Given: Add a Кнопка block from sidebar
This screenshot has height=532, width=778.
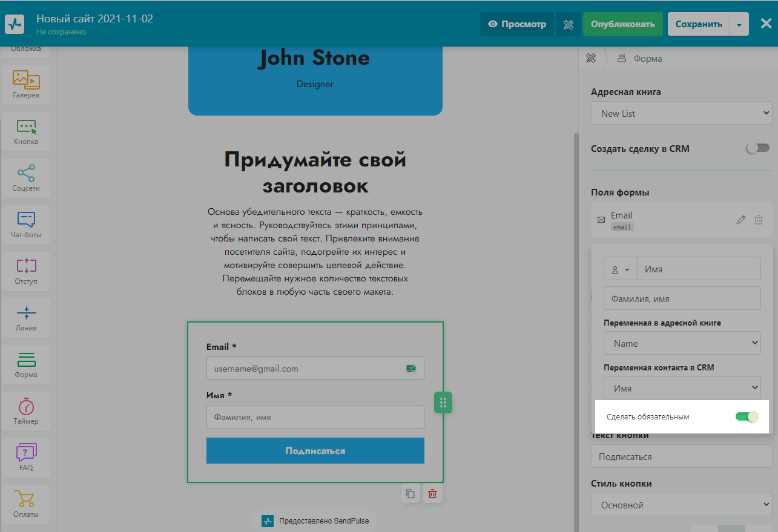Looking at the screenshot, I should click(x=26, y=131).
